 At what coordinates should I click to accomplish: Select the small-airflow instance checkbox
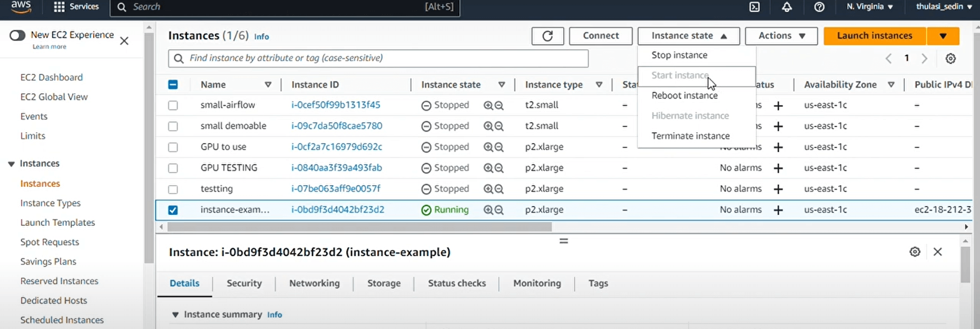coord(173,105)
